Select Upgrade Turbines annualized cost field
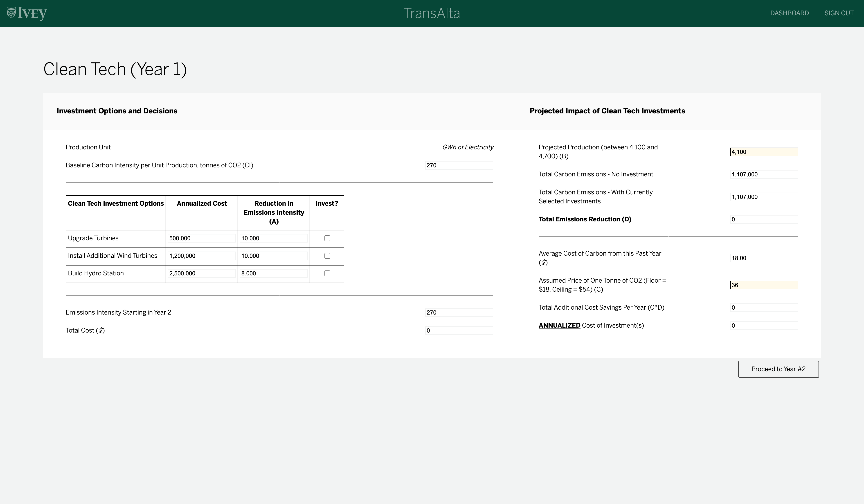The width and height of the screenshot is (864, 504). [202, 238]
